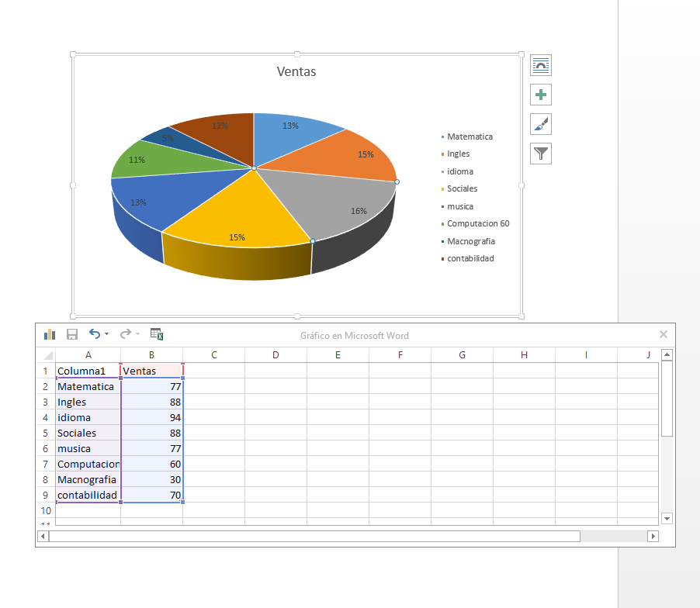The image size is (700, 608).
Task: Click Macnografia legend entry in chart
Action: pos(468,241)
